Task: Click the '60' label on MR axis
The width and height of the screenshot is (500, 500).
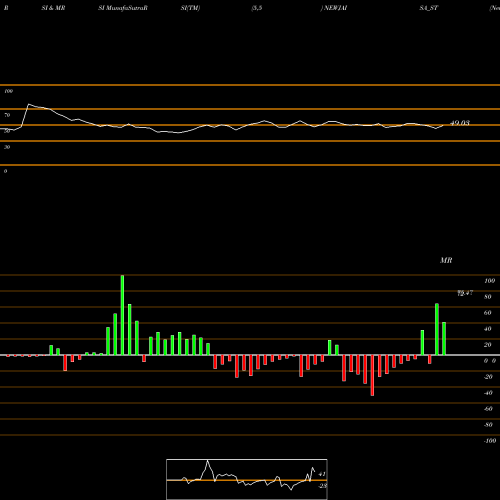Action: tap(488, 313)
